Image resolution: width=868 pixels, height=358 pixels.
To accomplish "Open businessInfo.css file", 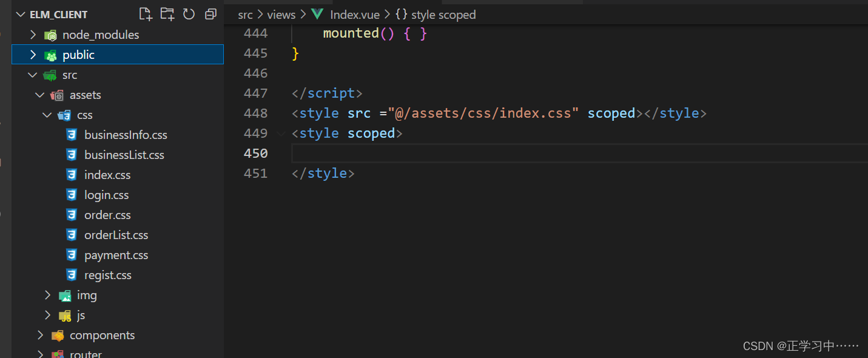I will 126,135.
